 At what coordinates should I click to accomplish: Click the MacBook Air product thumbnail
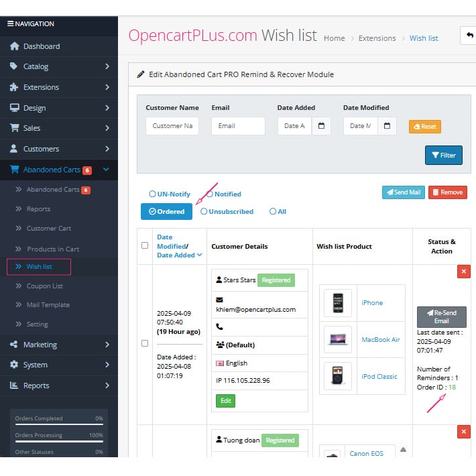point(338,339)
